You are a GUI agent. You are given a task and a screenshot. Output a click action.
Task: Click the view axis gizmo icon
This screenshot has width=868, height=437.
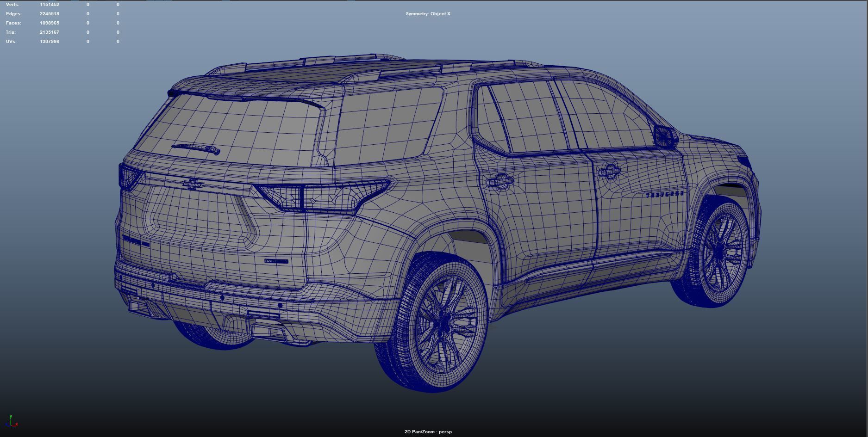11,421
